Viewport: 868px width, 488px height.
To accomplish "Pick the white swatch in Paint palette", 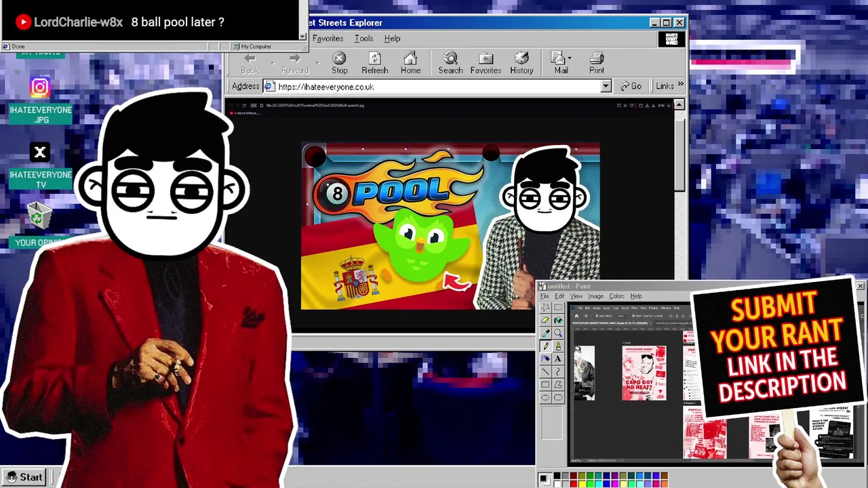I will click(557, 484).
